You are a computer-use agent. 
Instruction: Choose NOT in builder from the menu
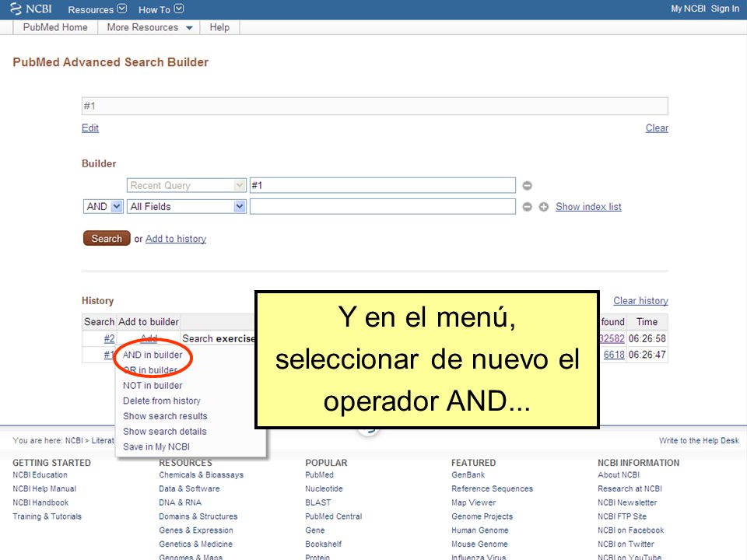153,385
